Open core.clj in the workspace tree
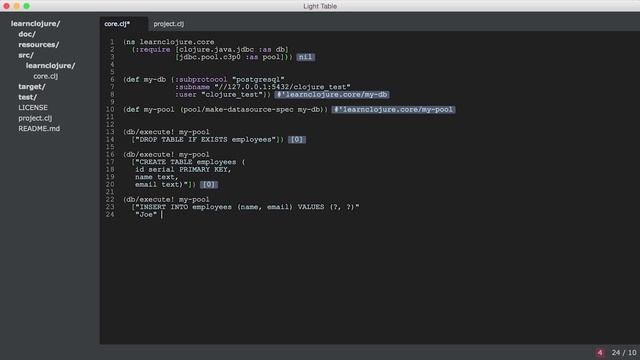Screen dimensions: 640x360 (x=46, y=76)
